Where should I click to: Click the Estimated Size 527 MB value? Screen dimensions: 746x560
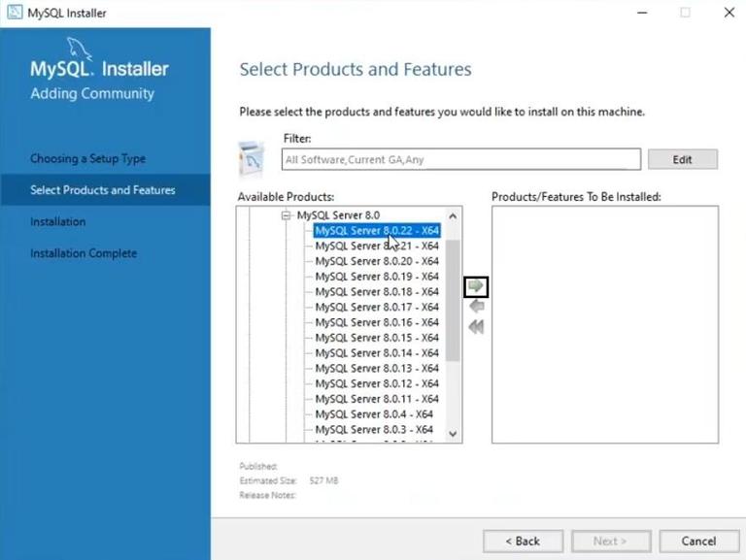pos(323,480)
